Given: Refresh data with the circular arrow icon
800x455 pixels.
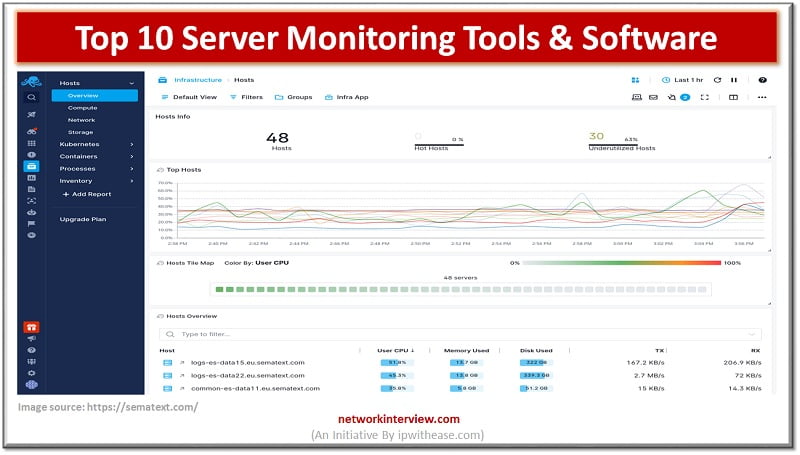Looking at the screenshot, I should pos(717,80).
